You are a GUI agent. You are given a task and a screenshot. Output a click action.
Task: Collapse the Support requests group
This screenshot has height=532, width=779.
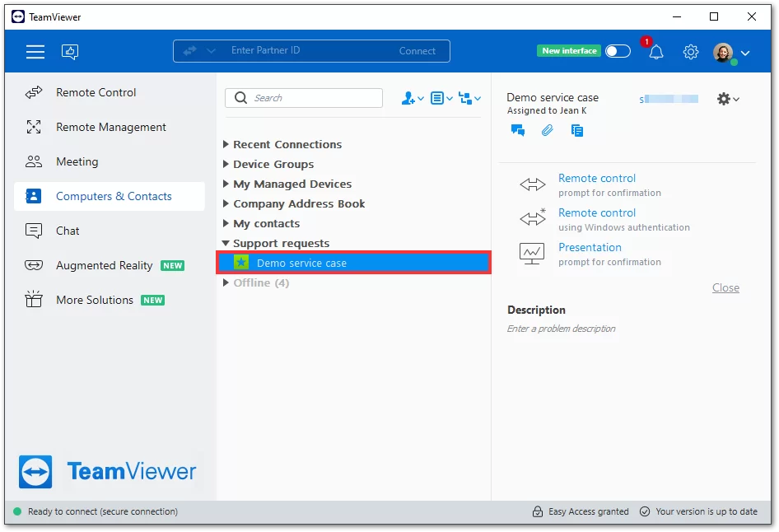226,243
